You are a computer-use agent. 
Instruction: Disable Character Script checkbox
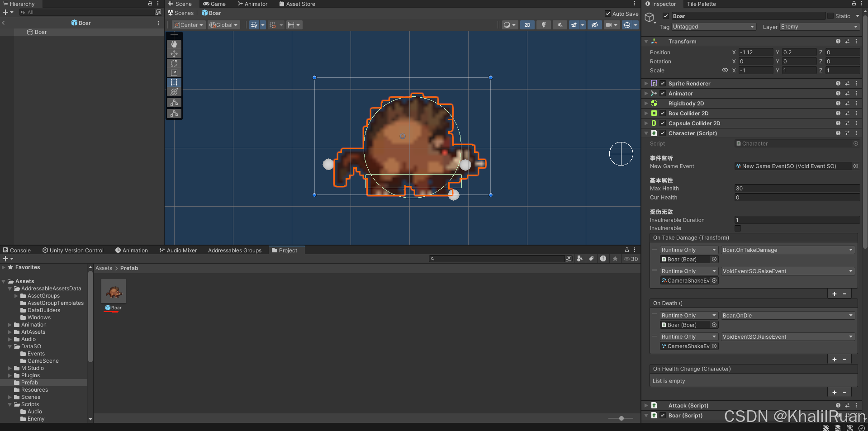click(663, 133)
